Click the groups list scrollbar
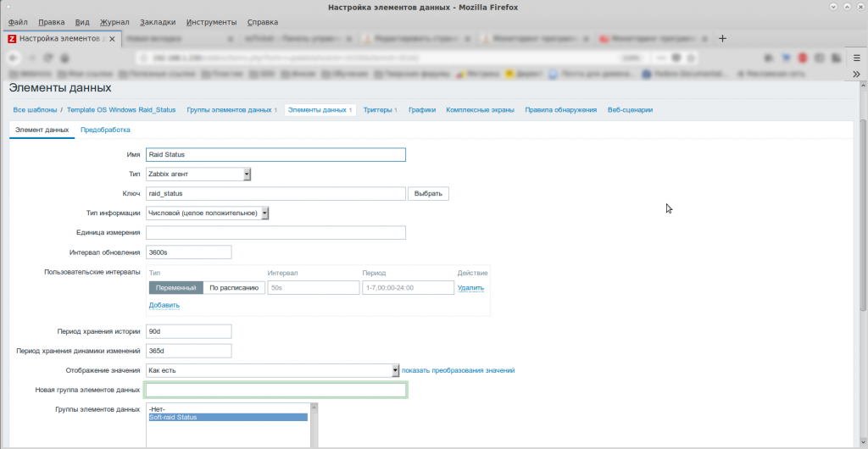This screenshot has width=868, height=449. 314,426
